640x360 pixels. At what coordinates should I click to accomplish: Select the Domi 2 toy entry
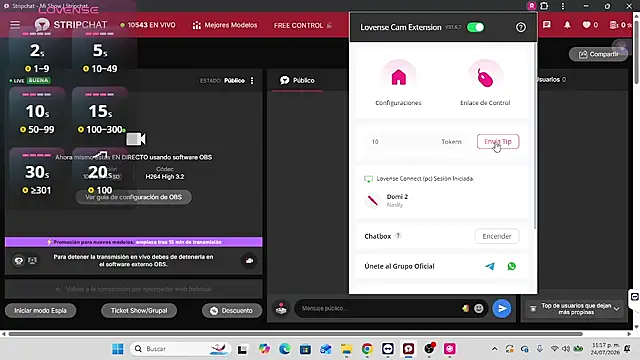click(441, 200)
